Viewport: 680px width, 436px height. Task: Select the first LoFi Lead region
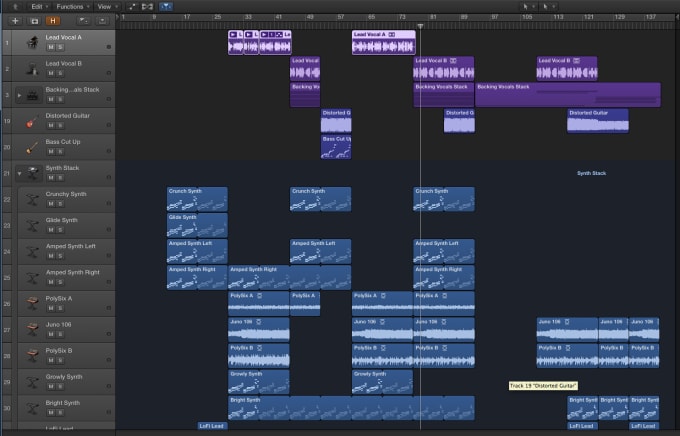pos(212,426)
